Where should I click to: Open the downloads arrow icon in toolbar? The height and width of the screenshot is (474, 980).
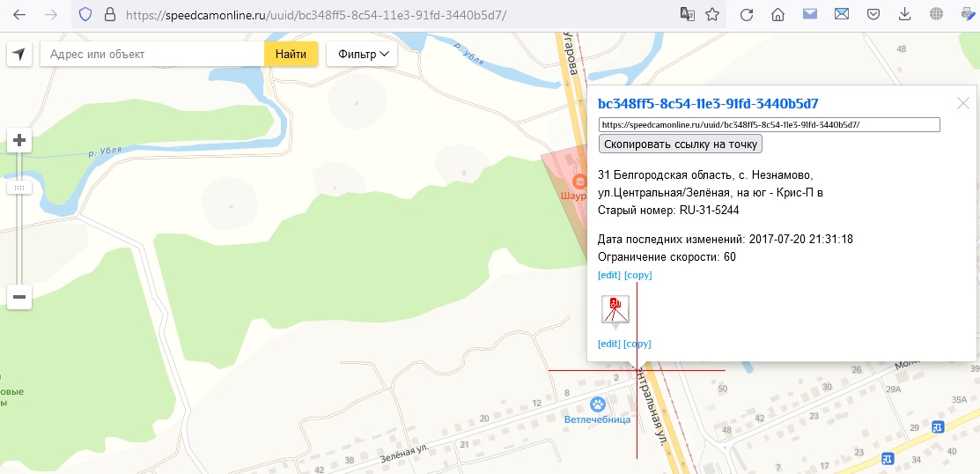tap(904, 15)
